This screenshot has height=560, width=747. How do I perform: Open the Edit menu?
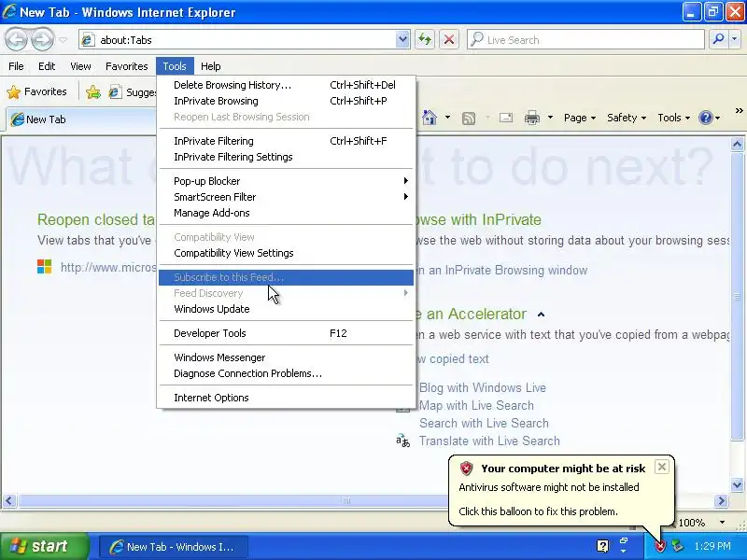(x=47, y=66)
